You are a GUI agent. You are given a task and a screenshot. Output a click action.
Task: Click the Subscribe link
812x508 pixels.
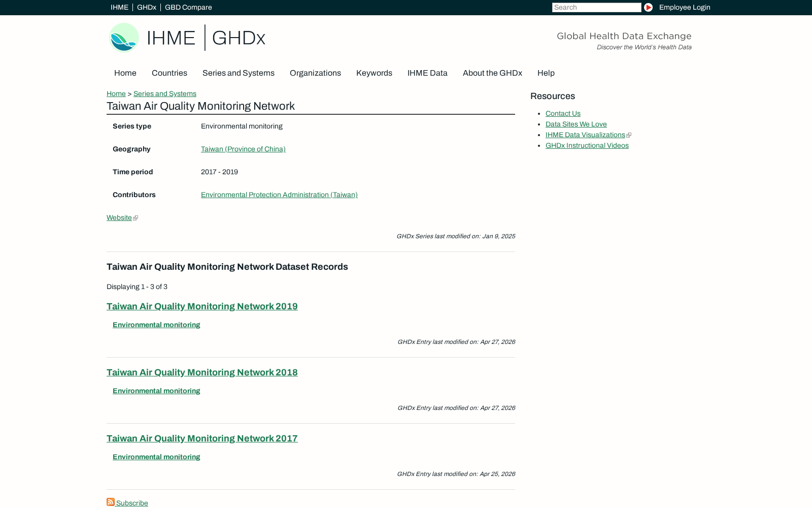(132, 503)
